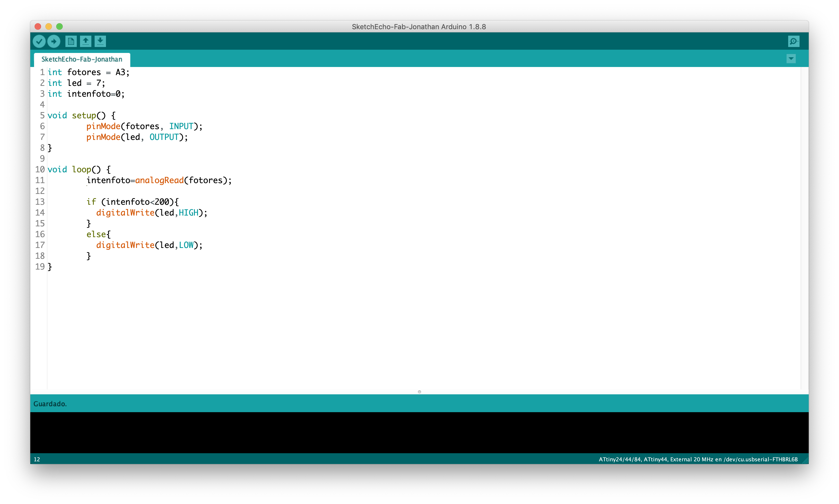This screenshot has height=504, width=839.
Task: Close the Arduino window with red button
Action: coord(38,26)
